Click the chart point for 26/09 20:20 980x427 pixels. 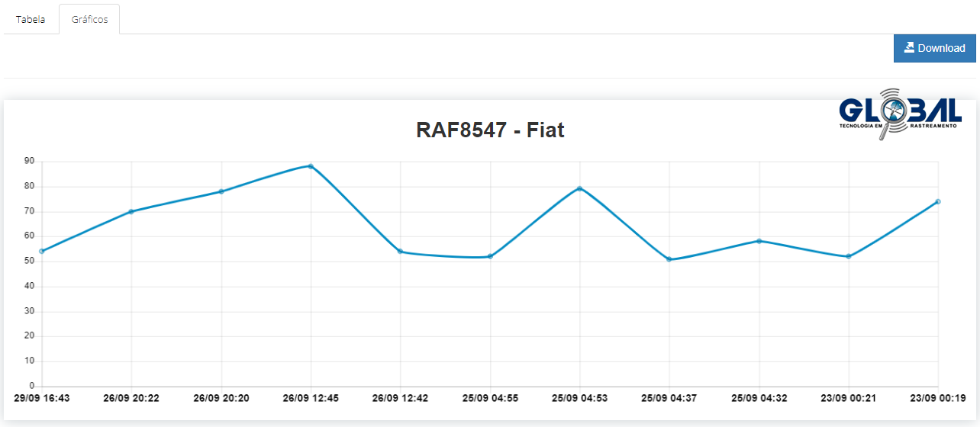(221, 191)
